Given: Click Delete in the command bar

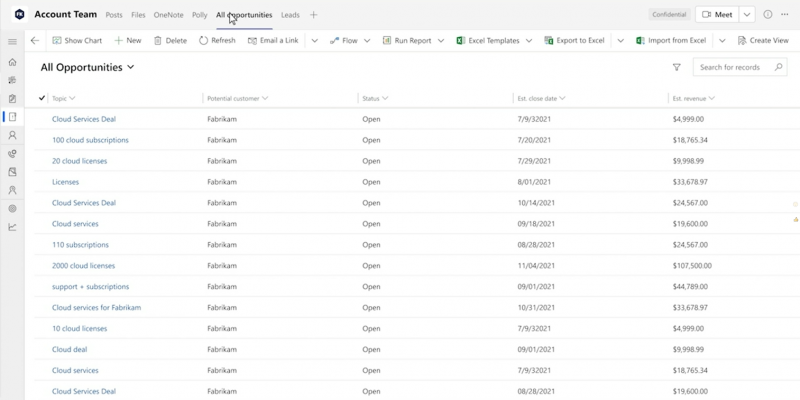Looking at the screenshot, I should (x=170, y=40).
